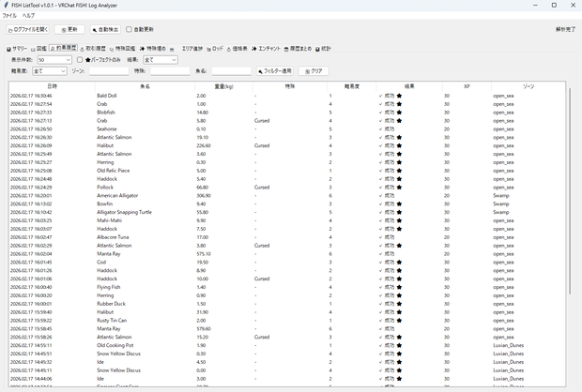Click the catch list vertical scrollbar
The width and height of the screenshot is (582, 392).
click(570, 191)
